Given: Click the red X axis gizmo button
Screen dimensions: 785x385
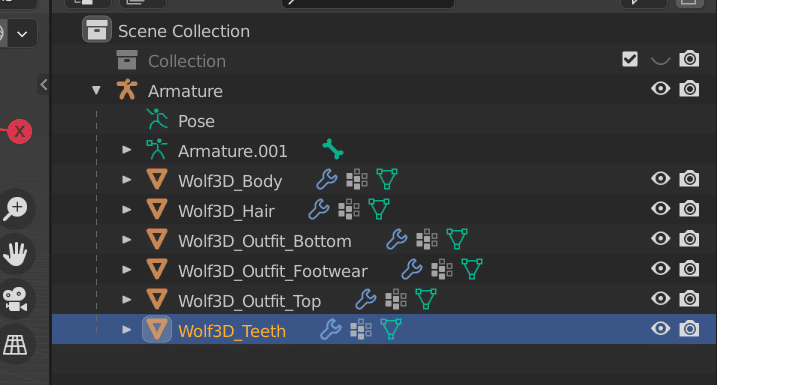Looking at the screenshot, I should pos(20,132).
